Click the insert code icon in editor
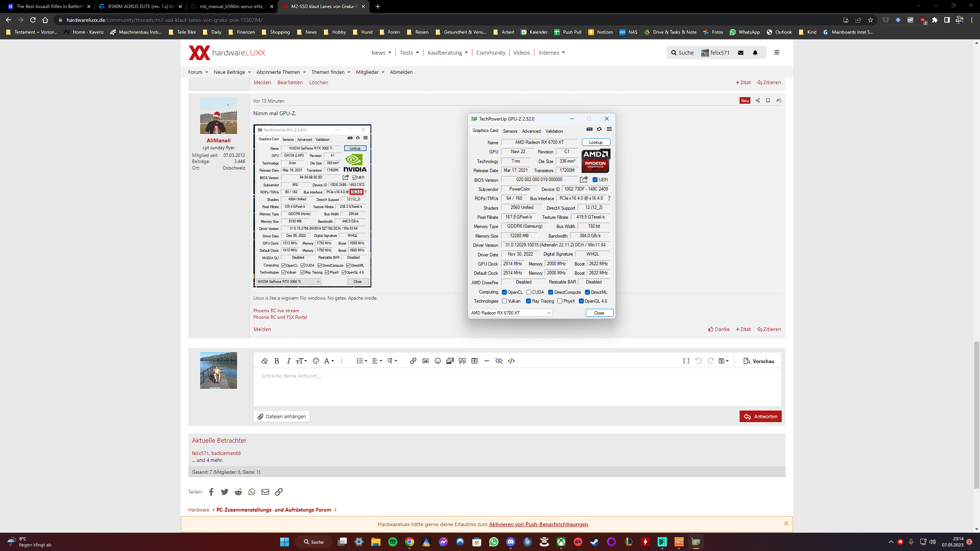This screenshot has width=980, height=551. [511, 361]
